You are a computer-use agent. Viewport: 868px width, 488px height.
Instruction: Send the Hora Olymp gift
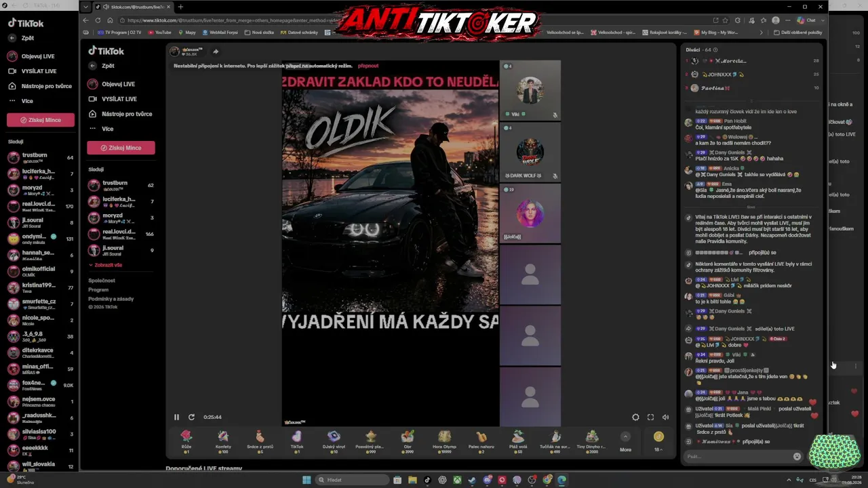click(444, 441)
